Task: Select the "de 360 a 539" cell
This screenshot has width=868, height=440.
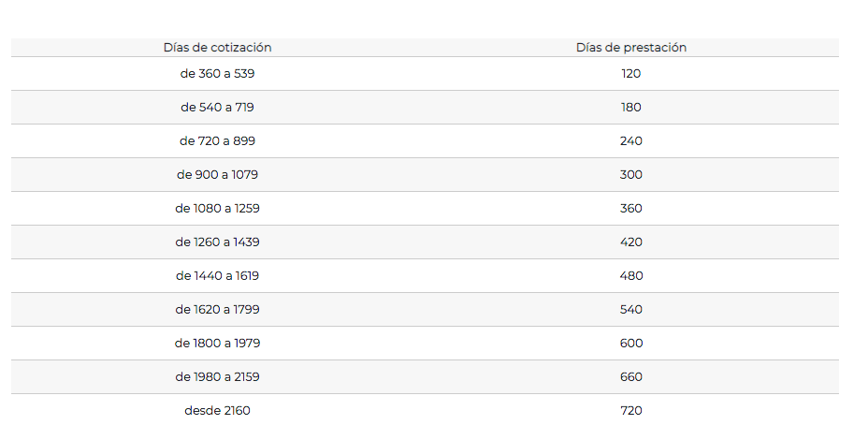Action: (217, 73)
